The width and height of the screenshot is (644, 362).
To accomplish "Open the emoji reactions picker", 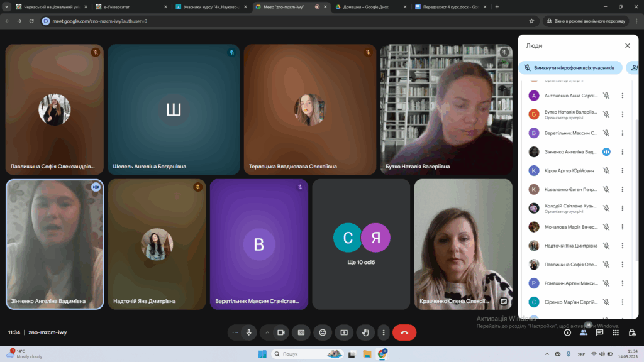I will click(323, 332).
